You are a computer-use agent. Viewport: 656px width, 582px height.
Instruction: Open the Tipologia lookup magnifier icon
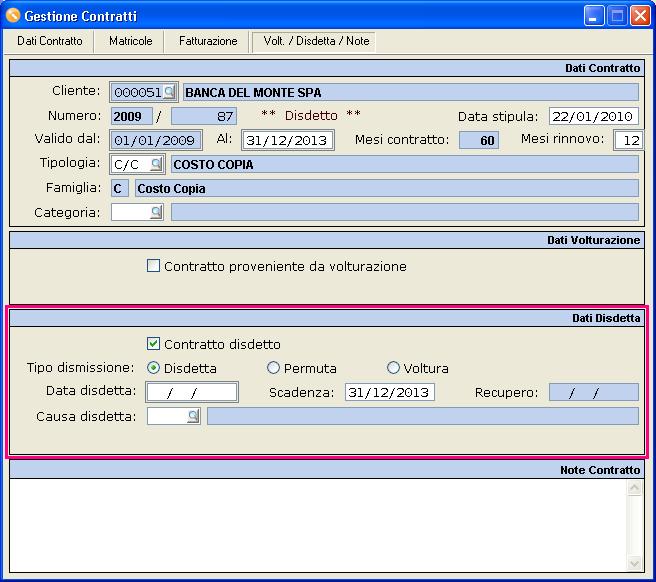click(x=156, y=164)
